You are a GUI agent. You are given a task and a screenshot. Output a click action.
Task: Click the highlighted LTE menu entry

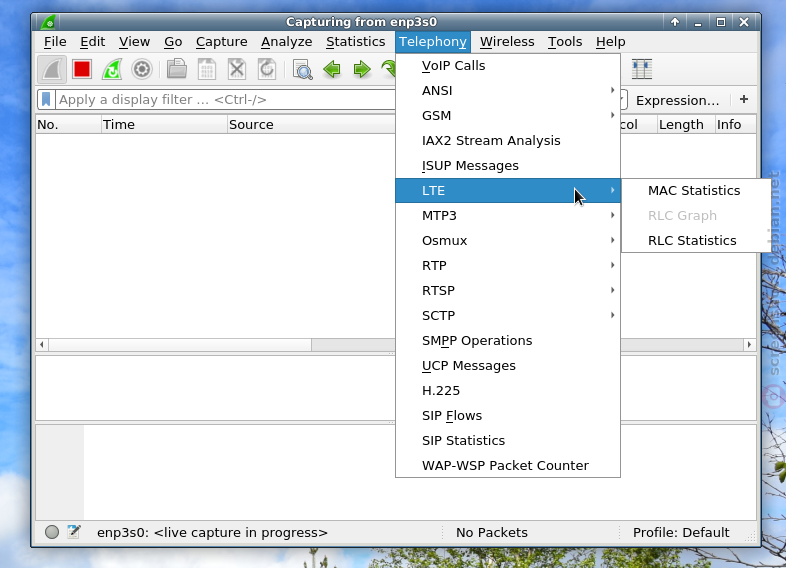508,191
